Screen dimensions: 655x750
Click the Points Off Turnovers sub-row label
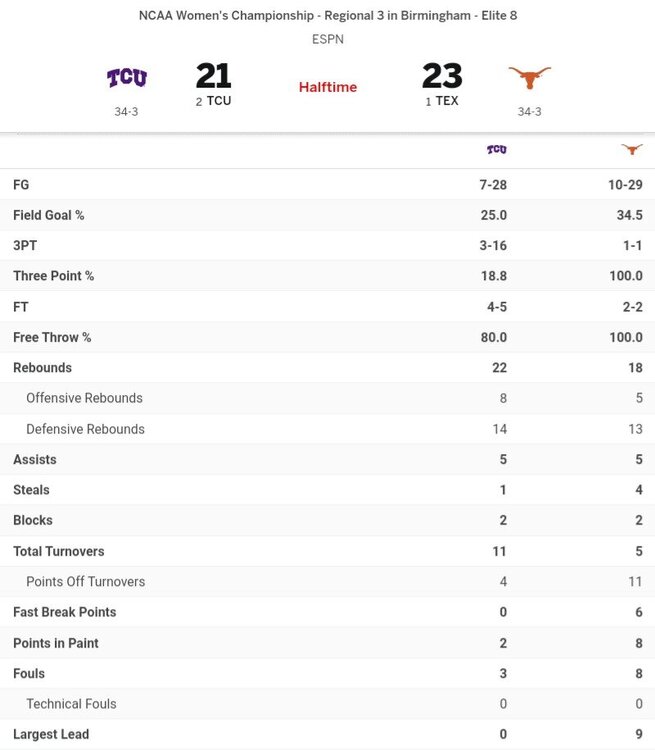point(85,581)
